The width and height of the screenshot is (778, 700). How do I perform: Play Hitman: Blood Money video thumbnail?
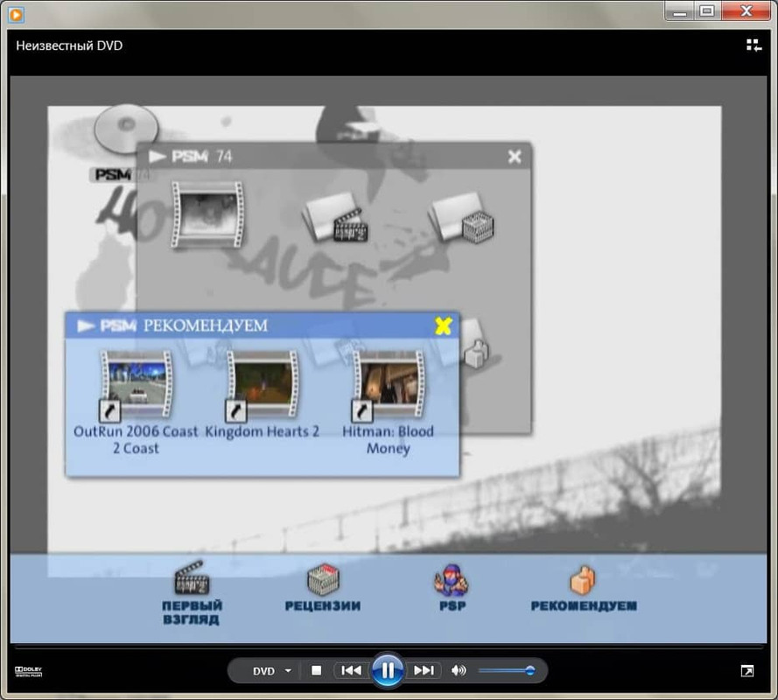(389, 384)
